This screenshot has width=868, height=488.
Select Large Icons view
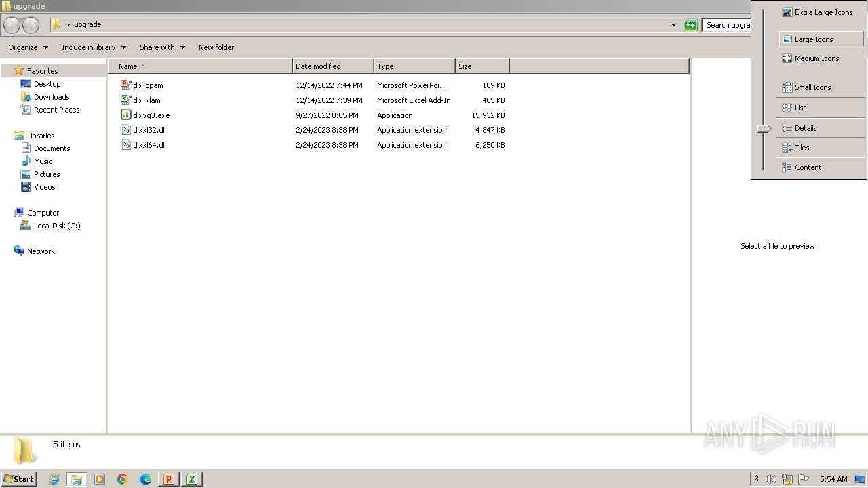point(821,39)
